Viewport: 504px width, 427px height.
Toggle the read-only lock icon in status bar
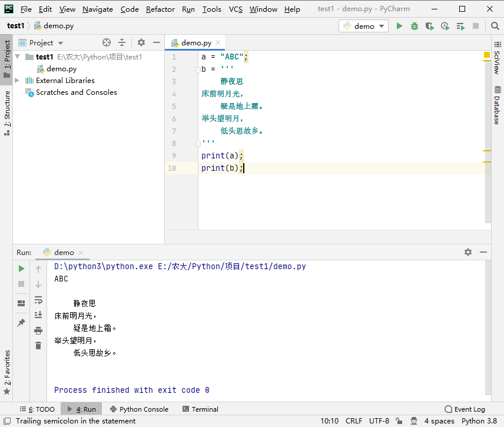coord(399,421)
